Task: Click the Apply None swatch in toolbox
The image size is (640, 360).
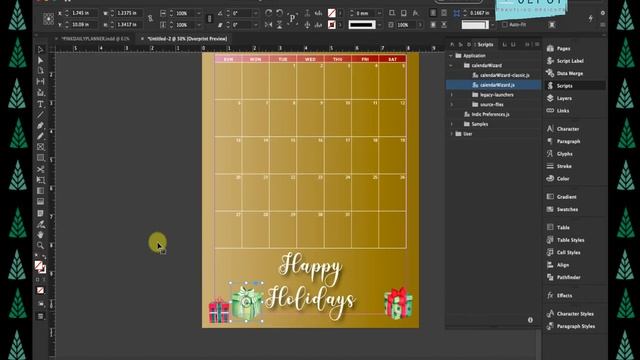Action: point(40,291)
